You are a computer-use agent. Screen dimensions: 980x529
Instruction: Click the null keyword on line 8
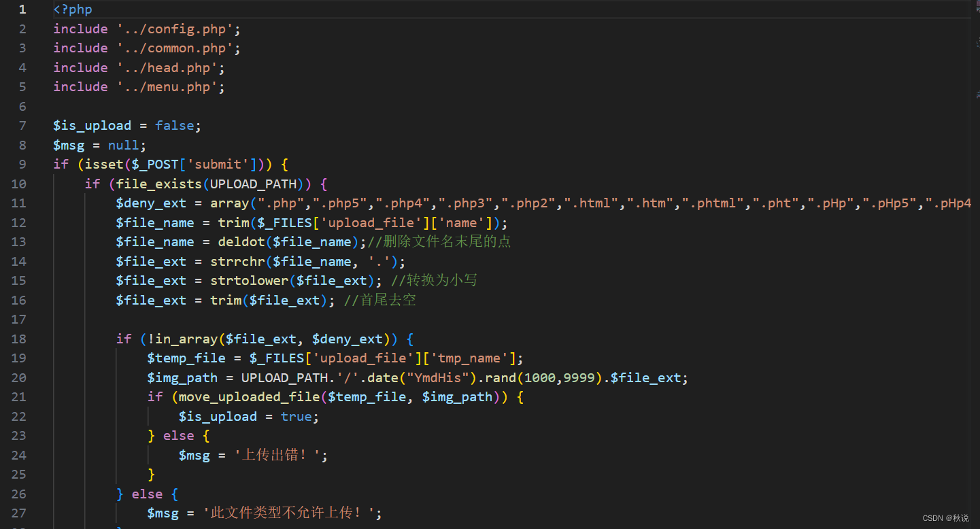click(124, 145)
